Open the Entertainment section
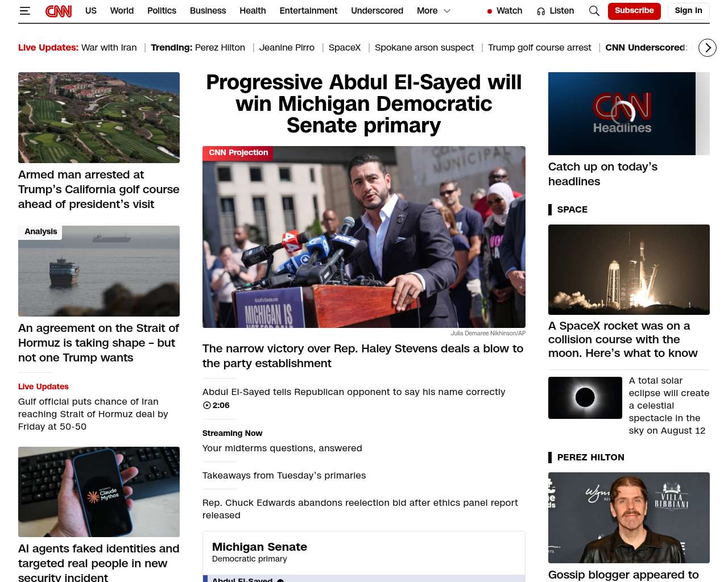Image resolution: width=728 pixels, height=582 pixels. 308,11
